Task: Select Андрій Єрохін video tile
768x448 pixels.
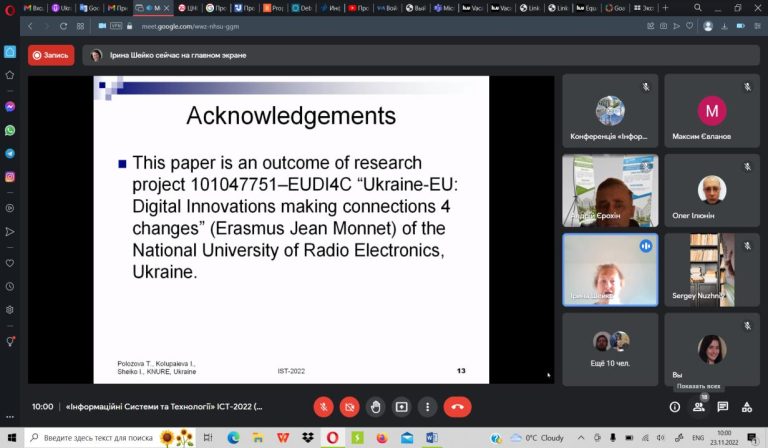Action: coord(610,190)
